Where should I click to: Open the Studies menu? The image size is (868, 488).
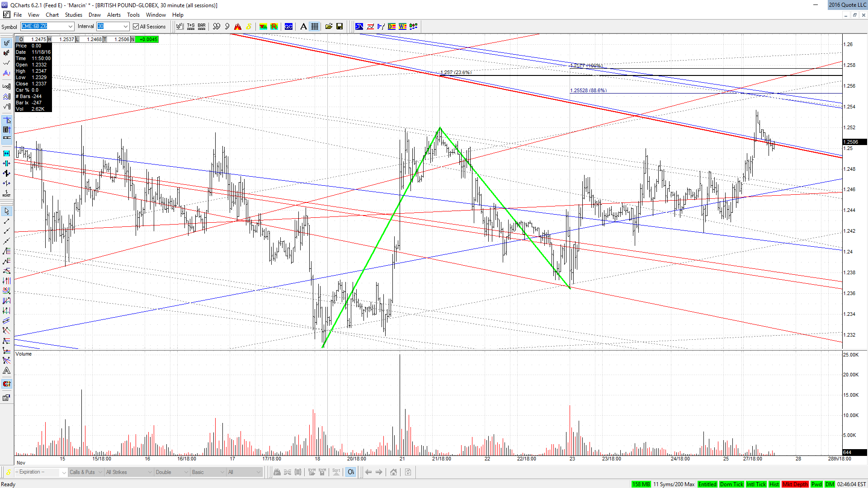[73, 15]
